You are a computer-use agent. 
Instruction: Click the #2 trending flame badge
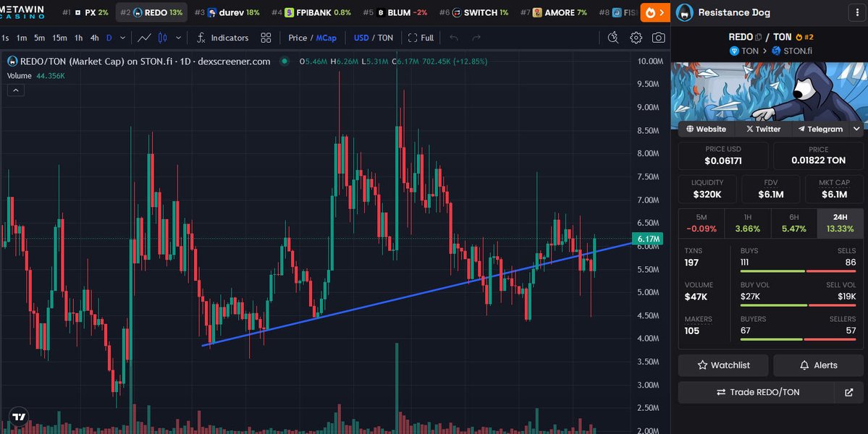[804, 37]
